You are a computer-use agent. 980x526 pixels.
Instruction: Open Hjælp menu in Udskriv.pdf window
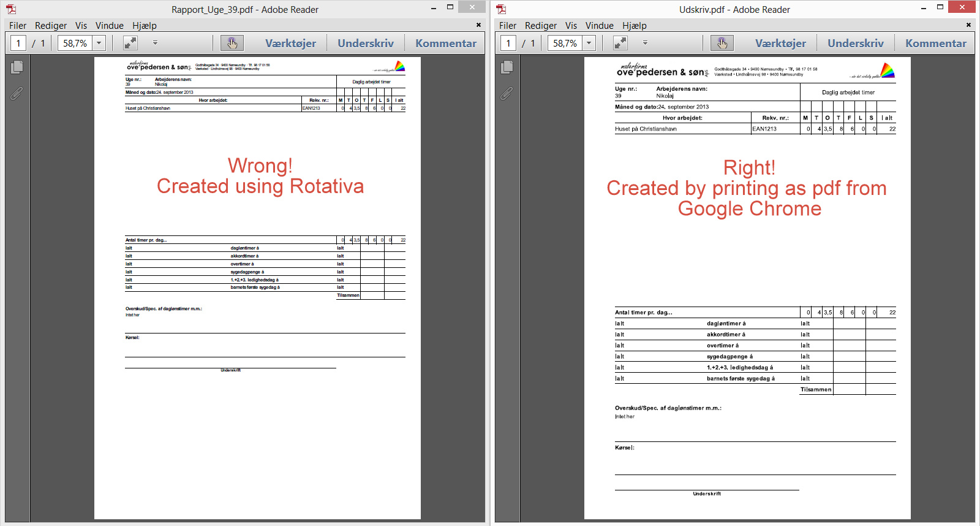click(x=635, y=26)
